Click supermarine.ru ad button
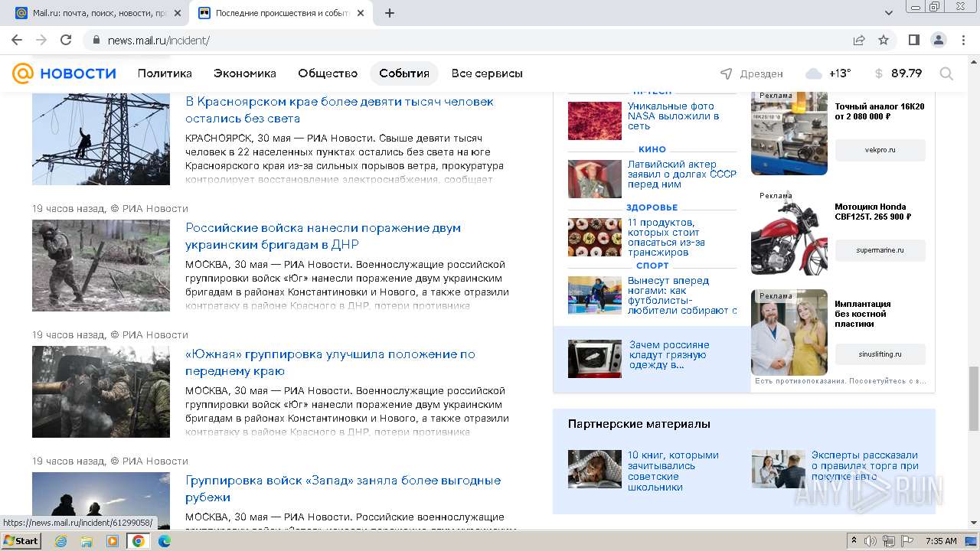 tap(880, 250)
